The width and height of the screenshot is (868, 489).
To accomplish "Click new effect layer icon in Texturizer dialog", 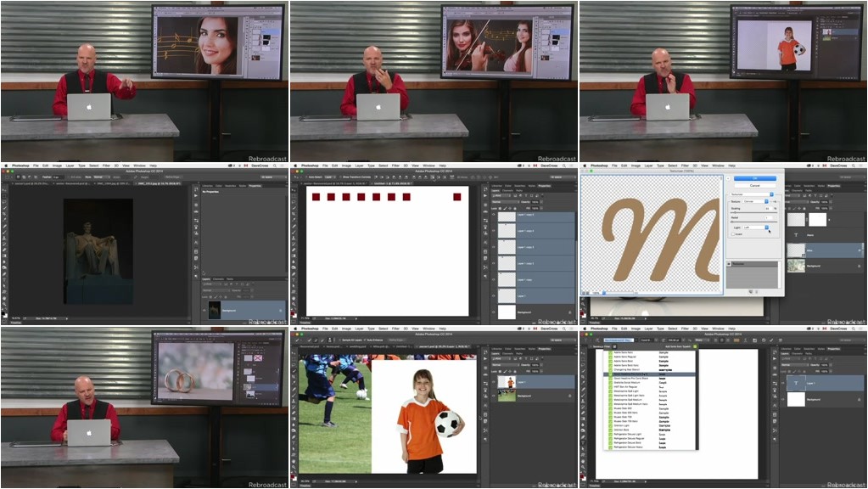I will tap(750, 291).
